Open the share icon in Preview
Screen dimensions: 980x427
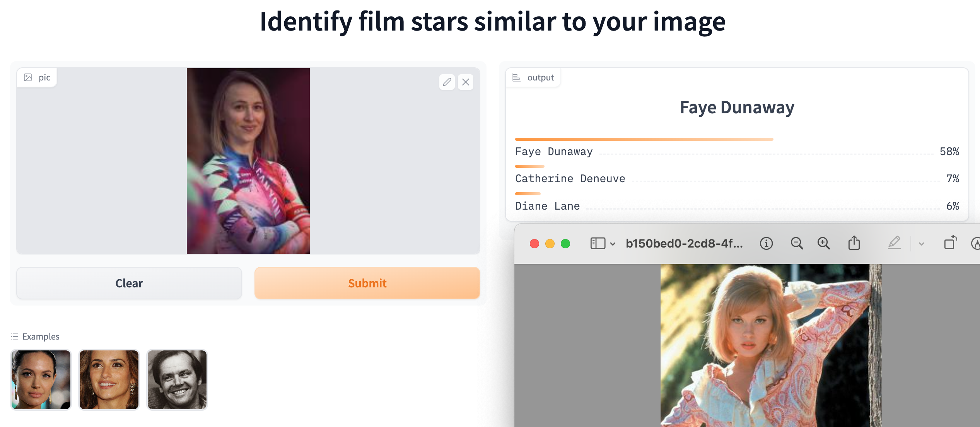click(854, 243)
